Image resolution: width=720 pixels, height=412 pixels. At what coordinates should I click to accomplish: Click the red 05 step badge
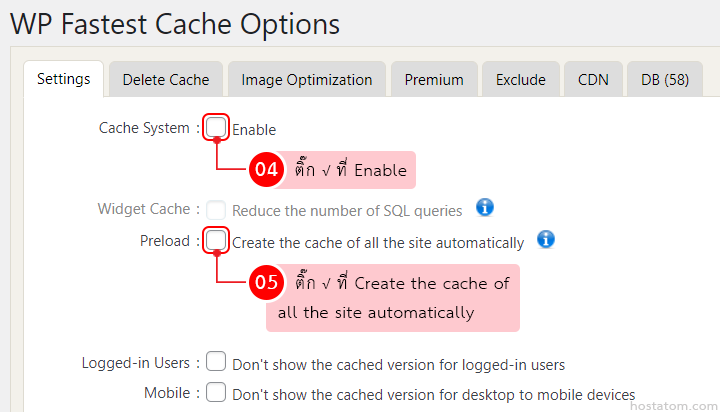[x=266, y=283]
